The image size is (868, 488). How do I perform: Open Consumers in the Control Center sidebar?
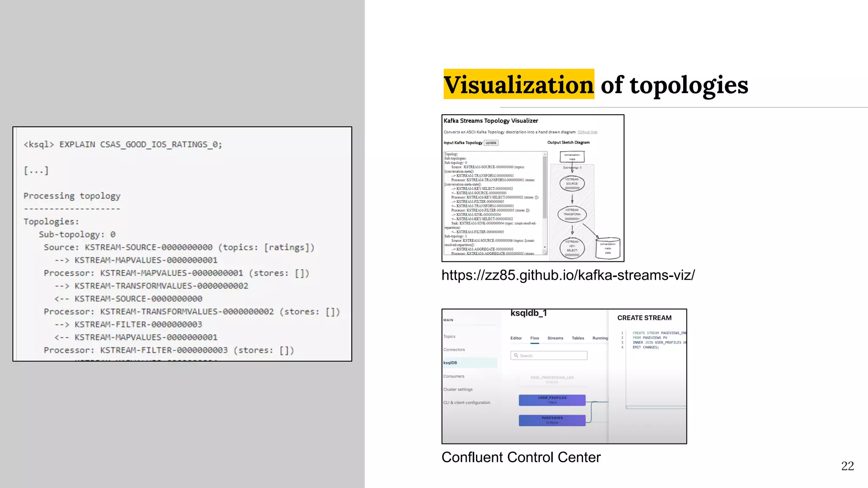pyautogui.click(x=453, y=376)
